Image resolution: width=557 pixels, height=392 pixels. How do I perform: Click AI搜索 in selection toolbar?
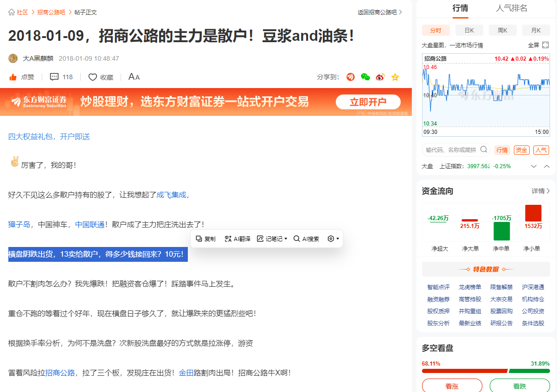(307, 239)
